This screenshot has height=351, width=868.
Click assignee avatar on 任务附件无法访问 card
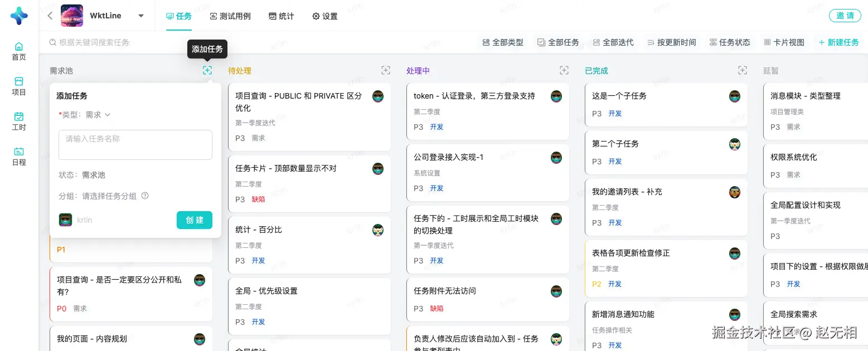(x=556, y=291)
